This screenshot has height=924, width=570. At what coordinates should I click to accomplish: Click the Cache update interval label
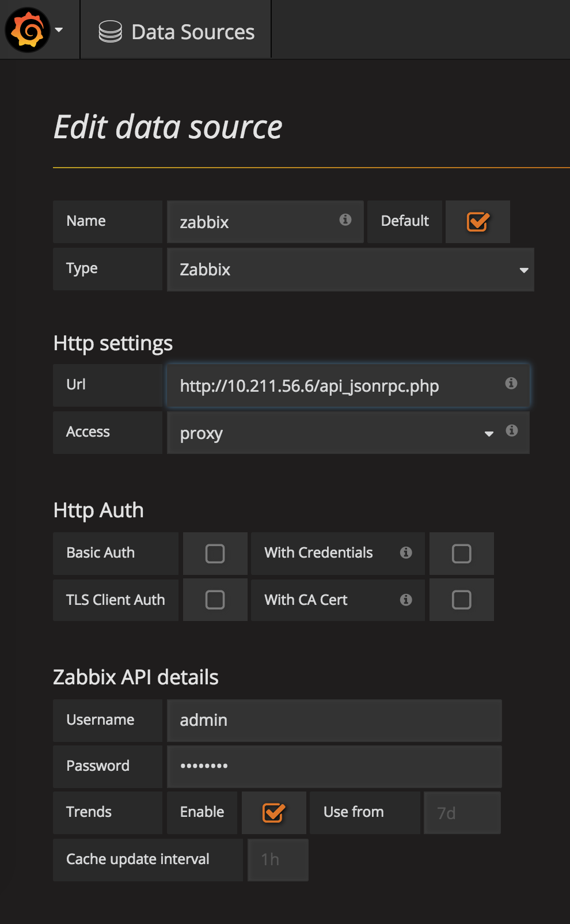coord(138,859)
